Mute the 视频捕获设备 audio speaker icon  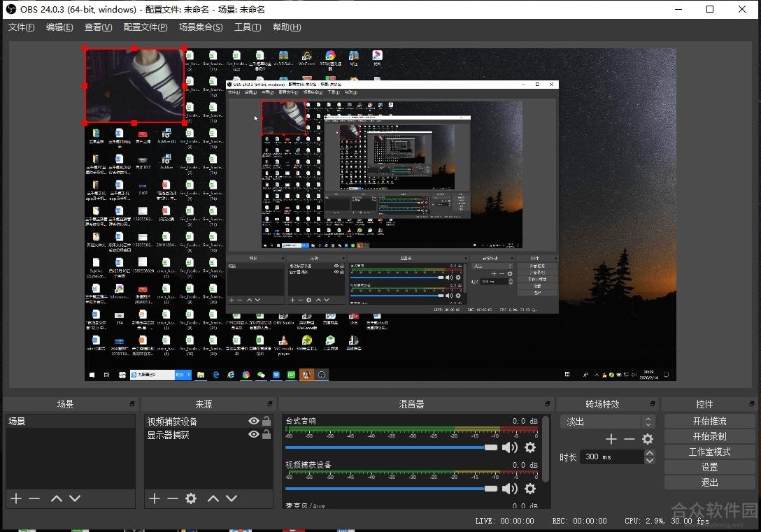[x=510, y=489]
